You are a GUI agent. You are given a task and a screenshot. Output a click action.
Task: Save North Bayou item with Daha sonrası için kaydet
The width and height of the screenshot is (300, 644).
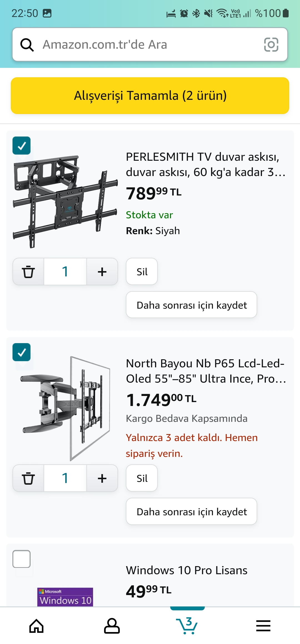[x=191, y=512]
